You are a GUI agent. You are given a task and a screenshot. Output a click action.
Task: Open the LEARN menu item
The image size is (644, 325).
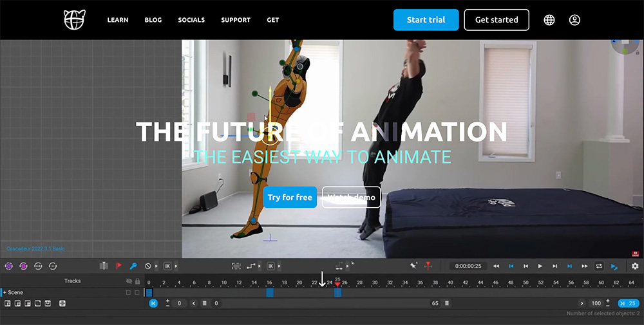coord(118,20)
